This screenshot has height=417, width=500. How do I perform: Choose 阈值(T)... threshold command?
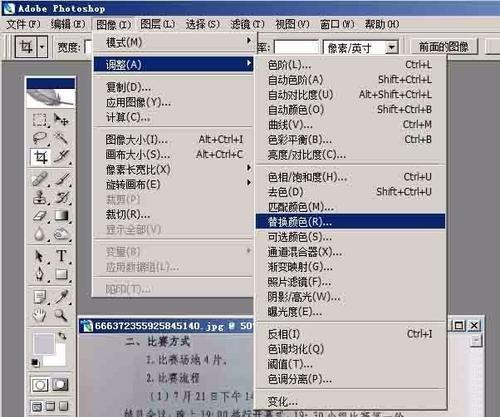point(350,364)
